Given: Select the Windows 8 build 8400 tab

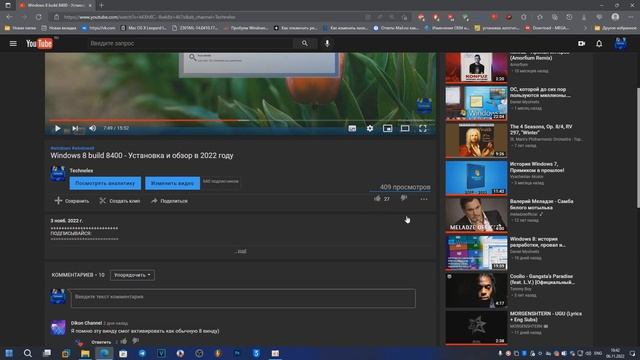Looking at the screenshot, I should click(x=55, y=5).
